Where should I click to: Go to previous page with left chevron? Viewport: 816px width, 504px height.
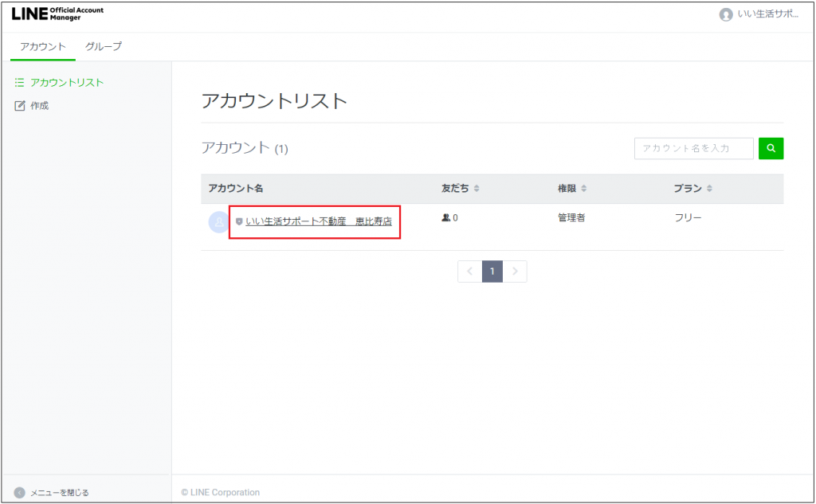(470, 272)
